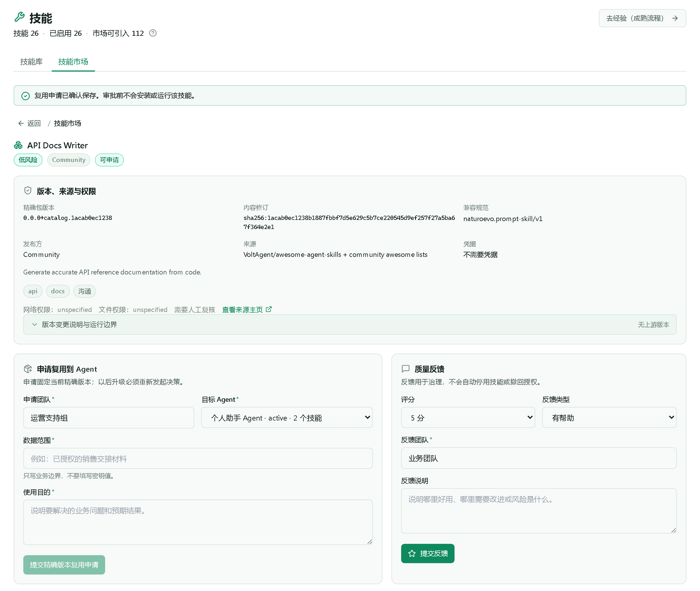Click 提交精确版本复用申请 button
Image resolution: width=700 pixels, height=591 pixels.
64,565
